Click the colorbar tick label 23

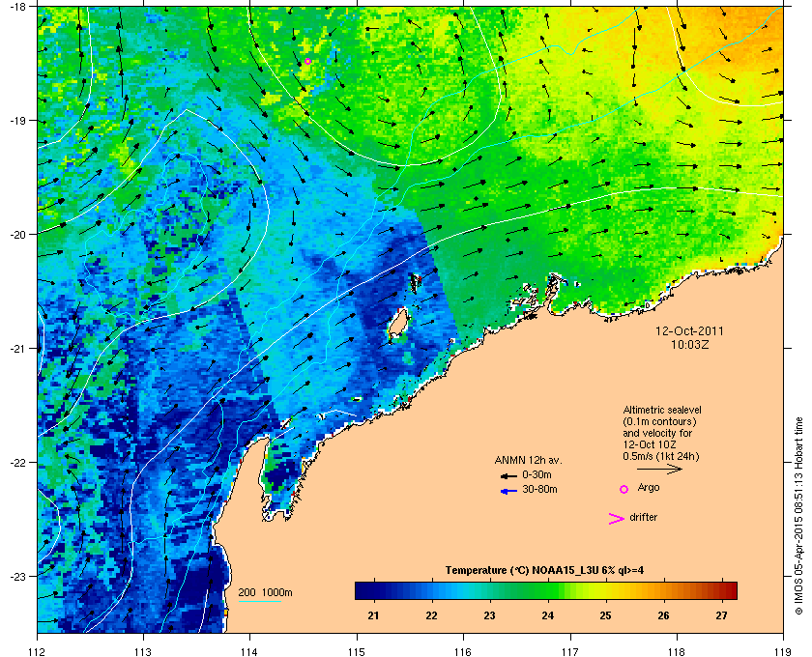click(489, 615)
